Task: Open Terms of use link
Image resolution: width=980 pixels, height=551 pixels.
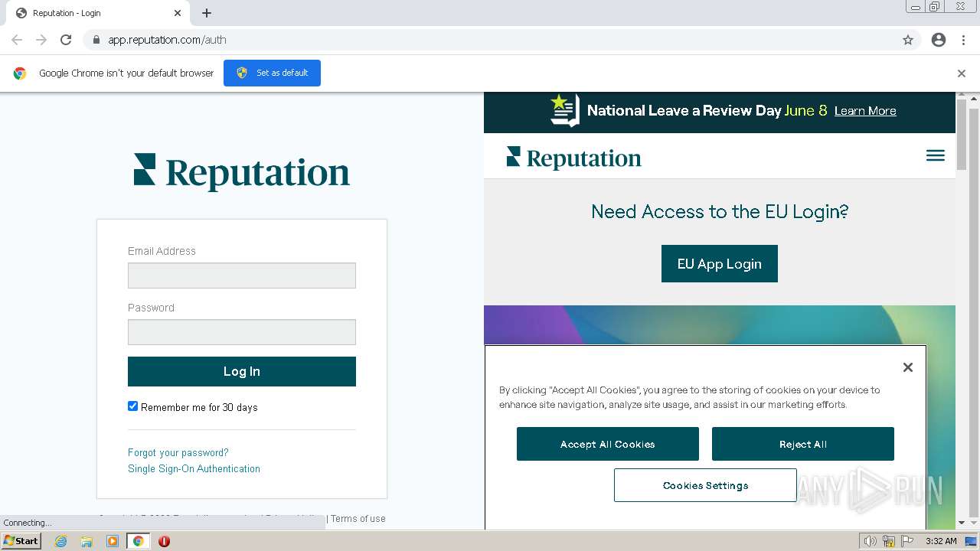Action: 358,519
